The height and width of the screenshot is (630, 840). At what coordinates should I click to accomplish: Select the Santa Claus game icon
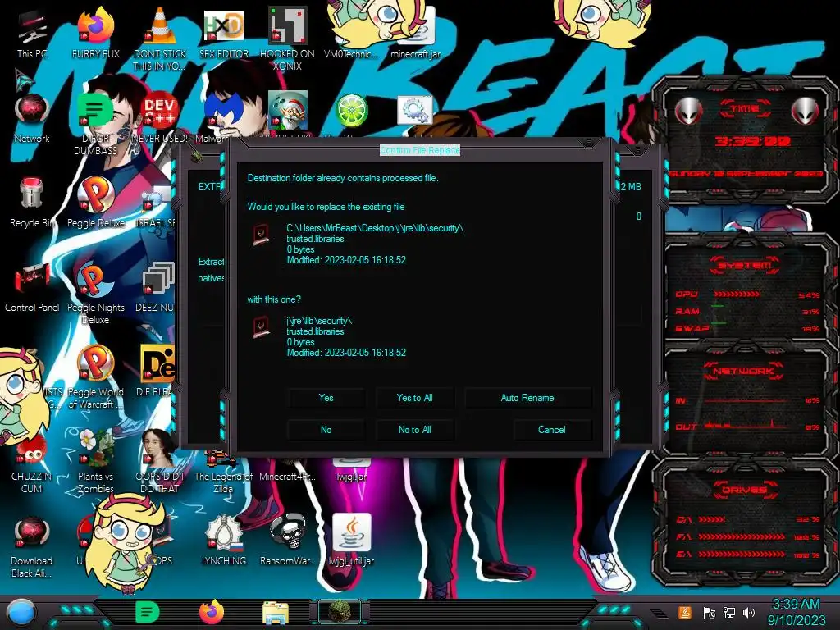coord(288,109)
